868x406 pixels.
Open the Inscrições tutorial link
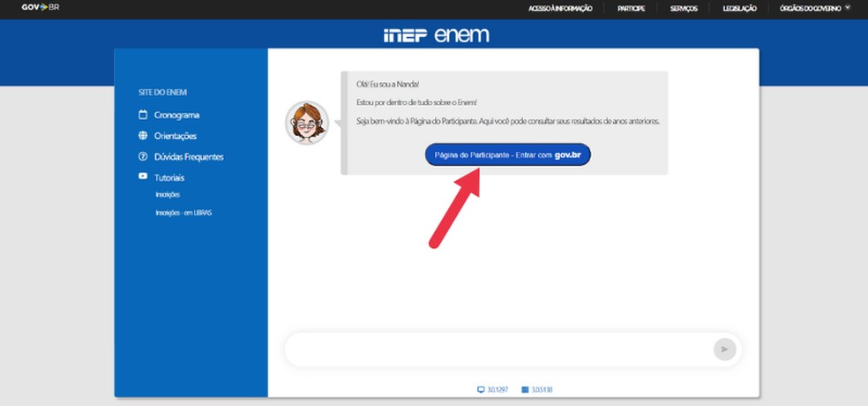coord(168,195)
